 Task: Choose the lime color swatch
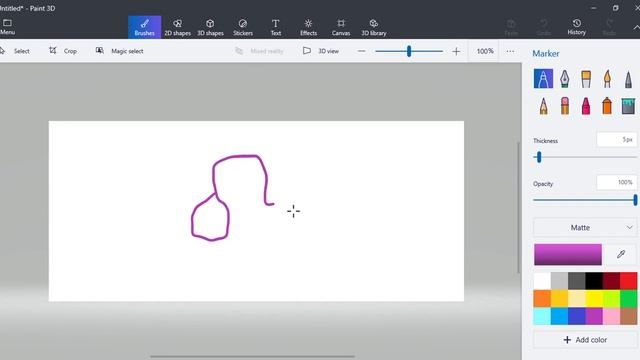[x=611, y=298]
